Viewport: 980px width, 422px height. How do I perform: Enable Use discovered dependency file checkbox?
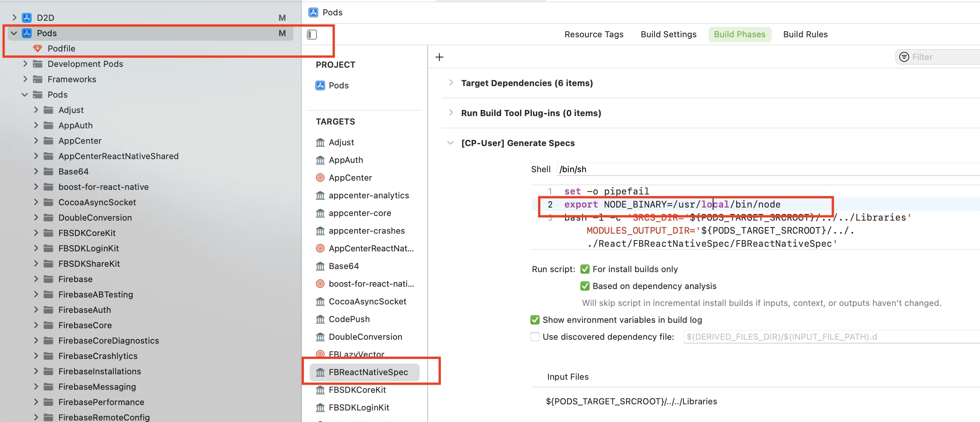[535, 337]
